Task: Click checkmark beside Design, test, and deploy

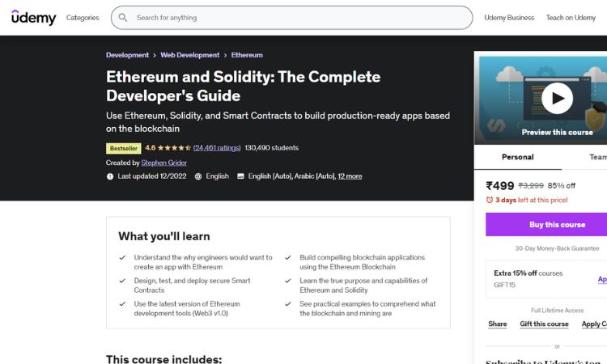Action: (x=122, y=281)
